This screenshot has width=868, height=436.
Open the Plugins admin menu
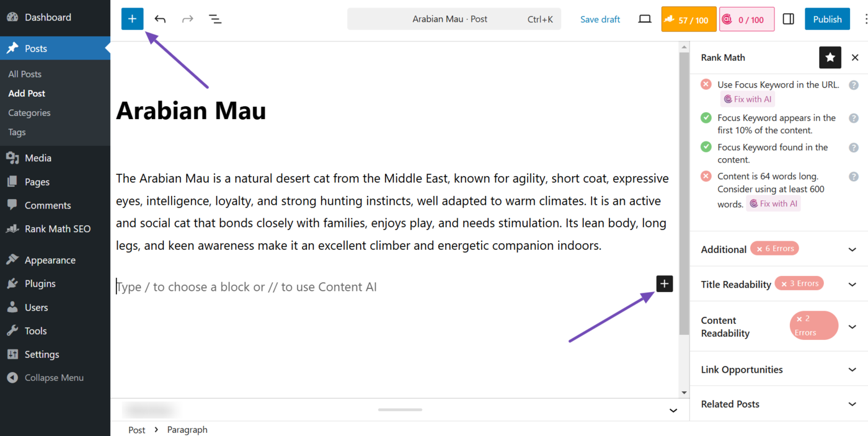40,283
